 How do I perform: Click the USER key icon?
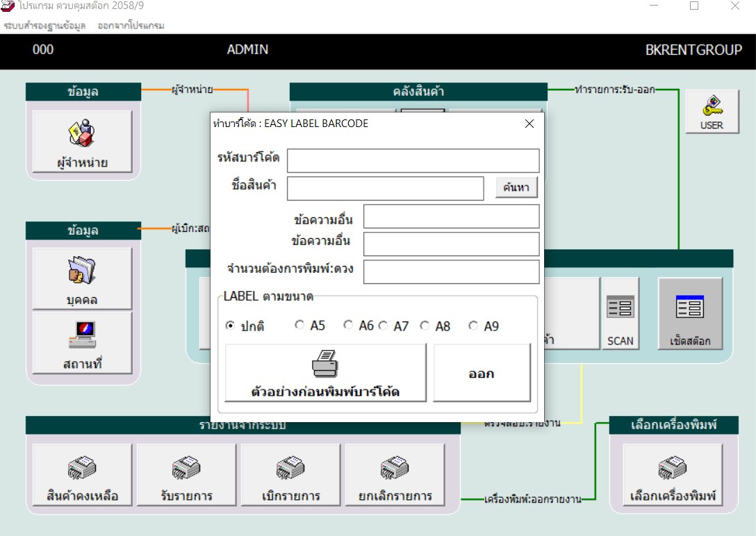pyautogui.click(x=712, y=112)
